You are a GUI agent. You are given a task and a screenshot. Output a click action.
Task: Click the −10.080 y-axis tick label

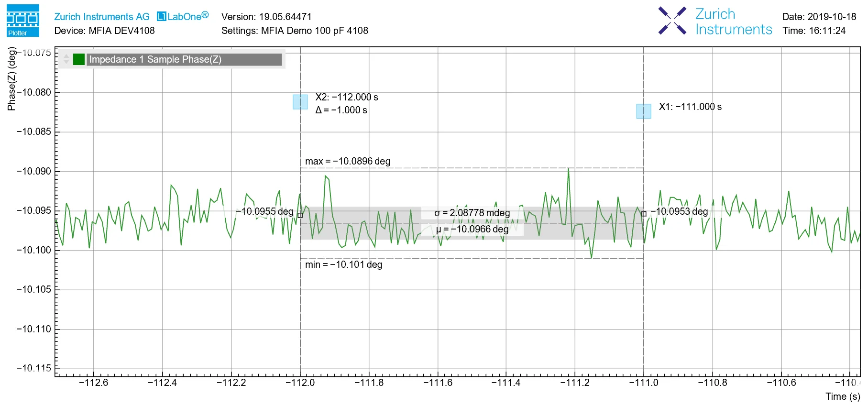click(x=33, y=92)
